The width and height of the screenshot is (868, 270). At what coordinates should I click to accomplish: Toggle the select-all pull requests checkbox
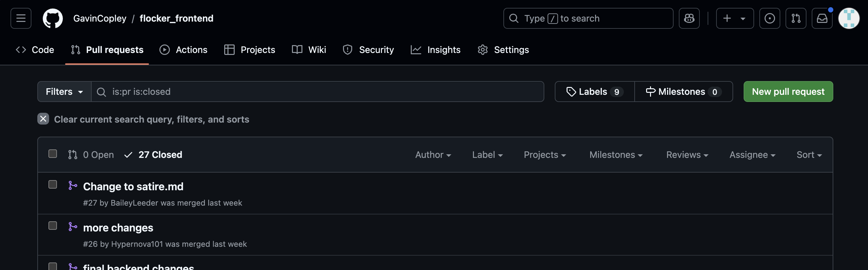[x=53, y=154]
